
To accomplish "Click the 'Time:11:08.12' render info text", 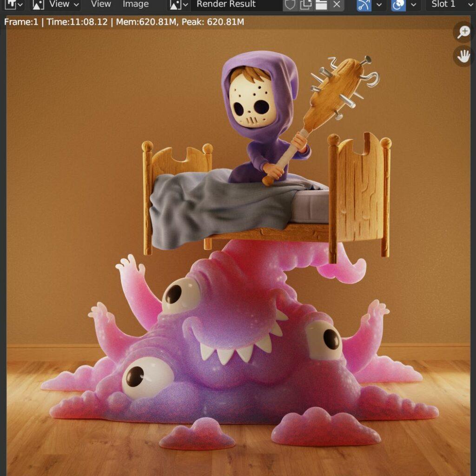I will 77,22.
